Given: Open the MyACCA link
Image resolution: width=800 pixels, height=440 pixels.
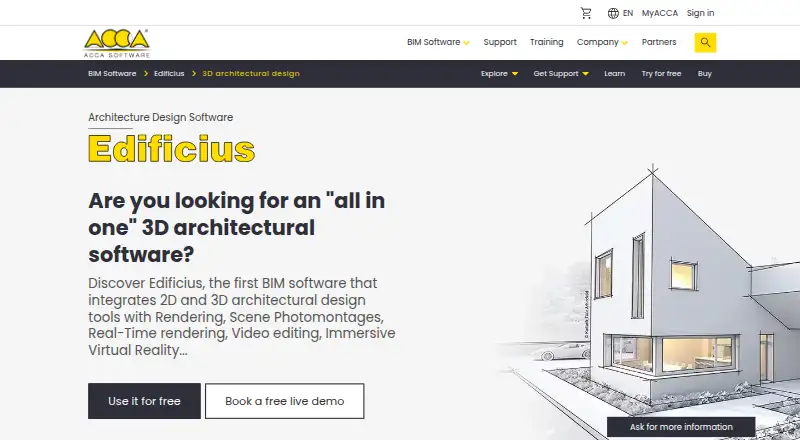Looking at the screenshot, I should pyautogui.click(x=660, y=13).
